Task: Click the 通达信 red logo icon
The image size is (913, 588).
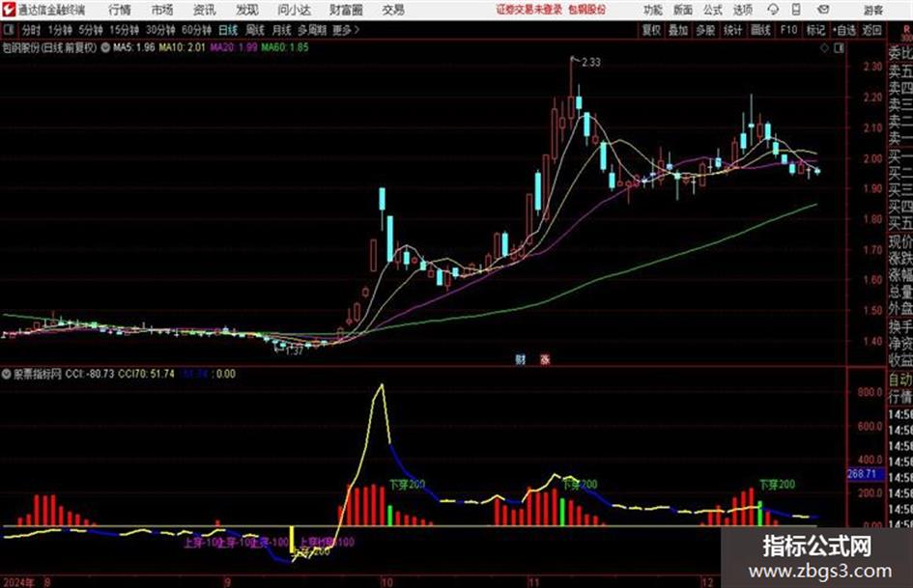Action: tap(10, 10)
